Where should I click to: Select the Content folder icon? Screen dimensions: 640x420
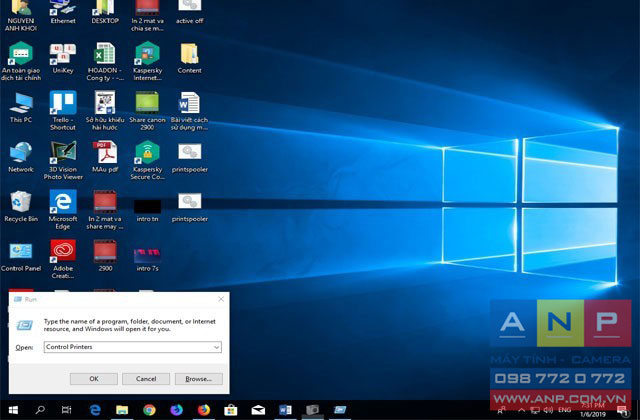click(189, 58)
